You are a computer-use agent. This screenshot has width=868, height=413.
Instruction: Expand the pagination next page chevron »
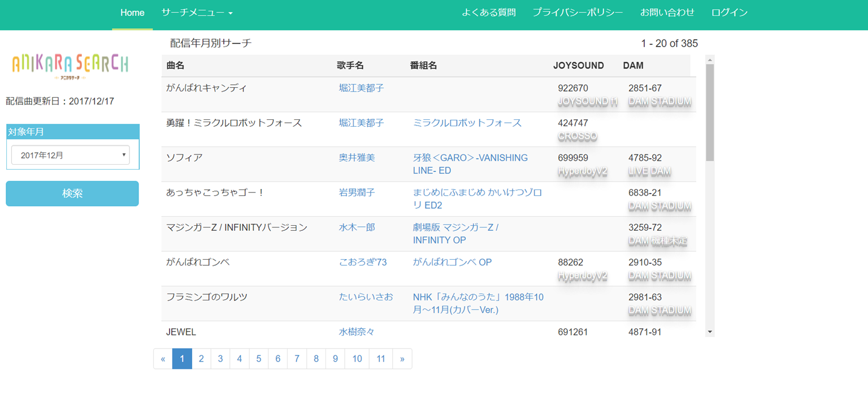click(x=402, y=359)
